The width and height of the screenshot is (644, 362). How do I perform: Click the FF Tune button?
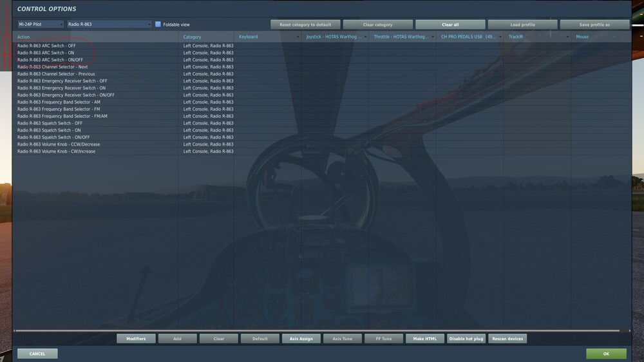tap(384, 339)
